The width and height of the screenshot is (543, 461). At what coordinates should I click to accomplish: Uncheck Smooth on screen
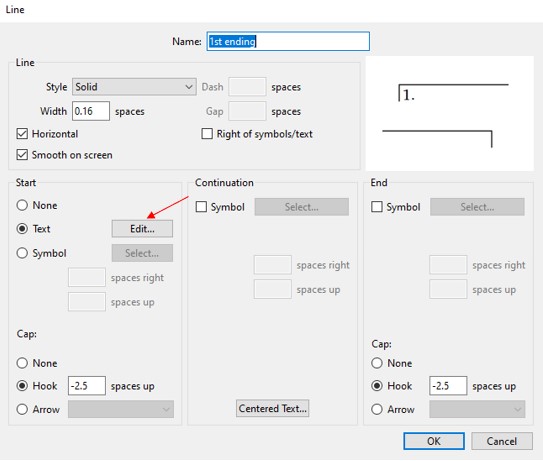pos(22,154)
